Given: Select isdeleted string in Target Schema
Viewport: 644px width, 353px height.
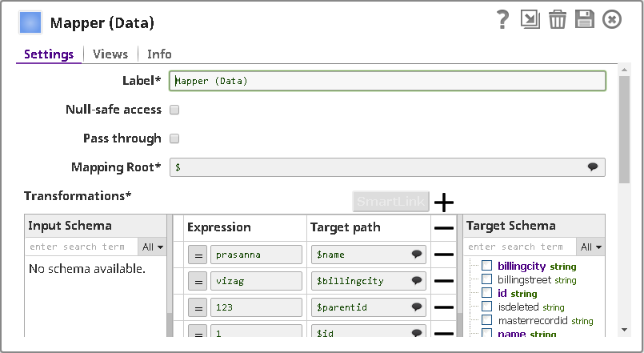Looking at the screenshot, I should (531, 307).
